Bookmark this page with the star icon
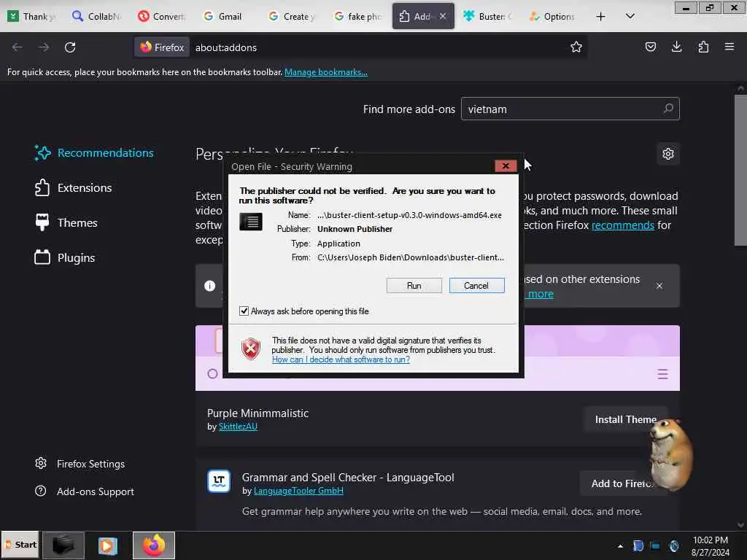The image size is (747, 560). pos(576,47)
